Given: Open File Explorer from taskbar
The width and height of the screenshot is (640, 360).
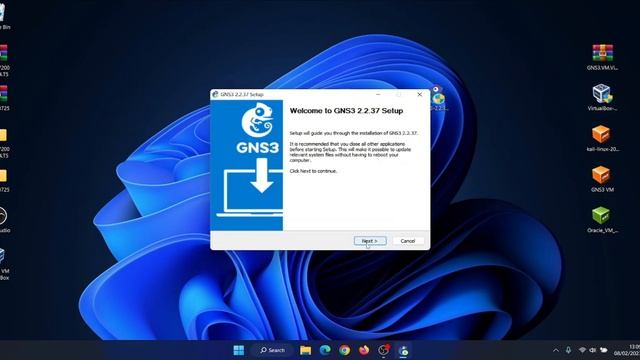Looking at the screenshot, I should [x=305, y=350].
